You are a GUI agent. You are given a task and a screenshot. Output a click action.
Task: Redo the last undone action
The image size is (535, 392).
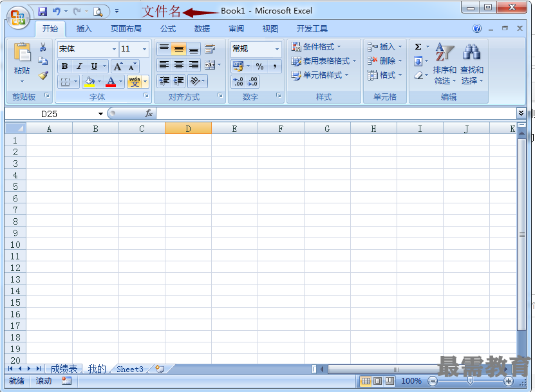[x=77, y=12]
